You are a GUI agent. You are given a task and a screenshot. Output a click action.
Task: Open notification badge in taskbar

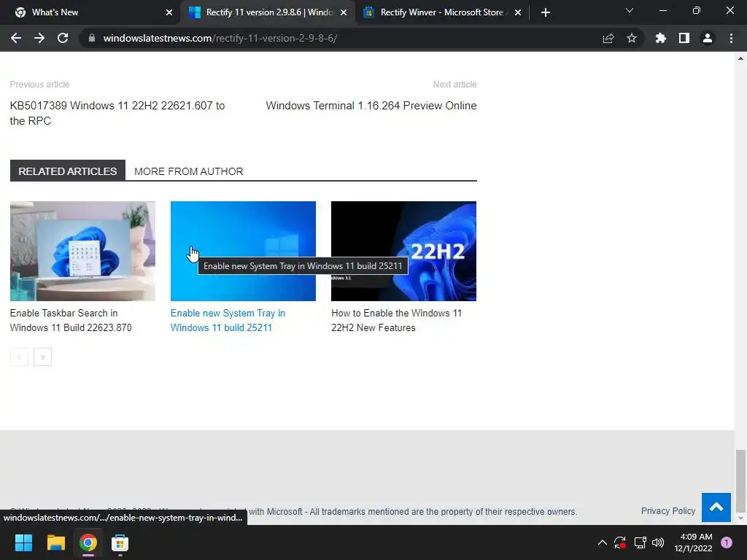click(727, 542)
